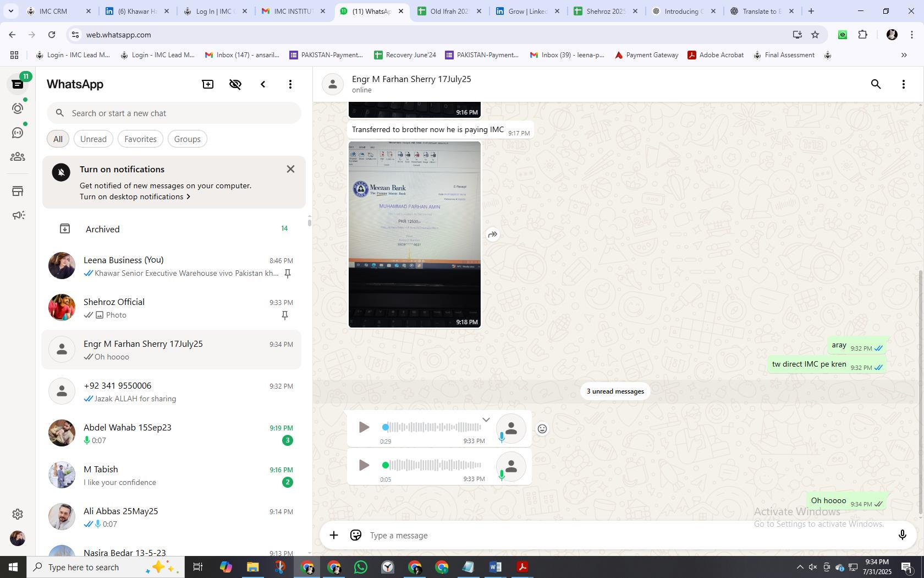Open the advertise megaphone icon
The width and height of the screenshot is (924, 578).
18,215
